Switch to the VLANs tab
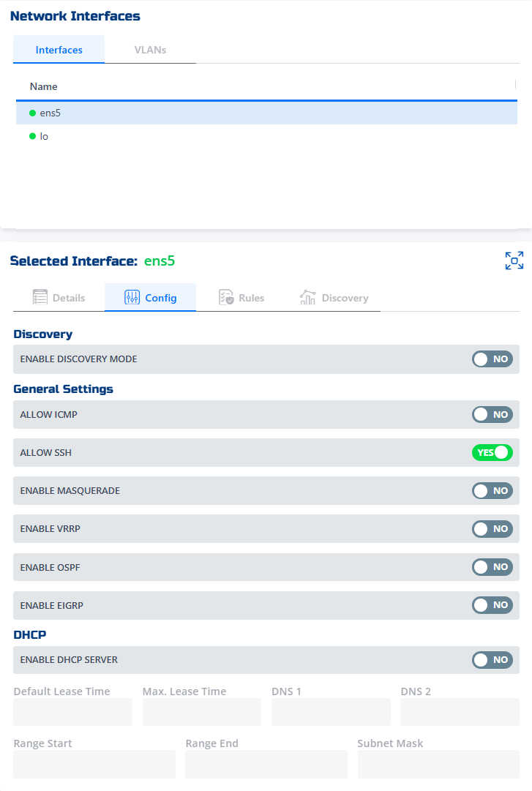Viewport: 532px width, 791px height. click(x=150, y=50)
